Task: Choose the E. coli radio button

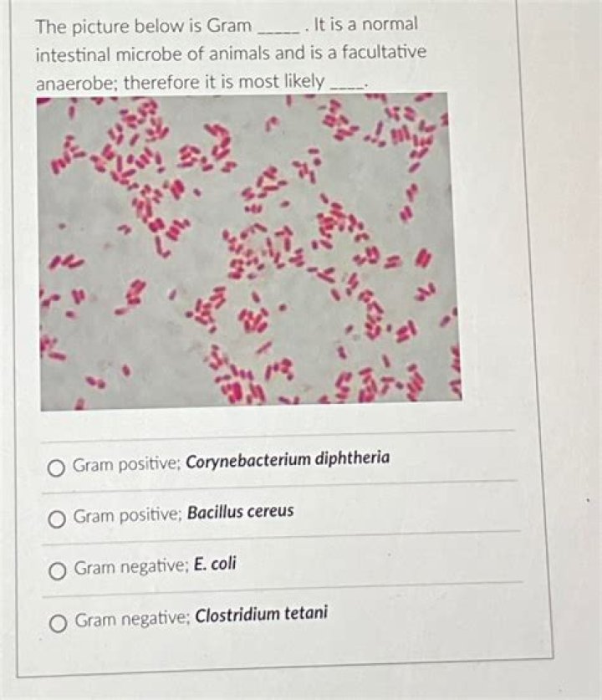Action: click(57, 572)
